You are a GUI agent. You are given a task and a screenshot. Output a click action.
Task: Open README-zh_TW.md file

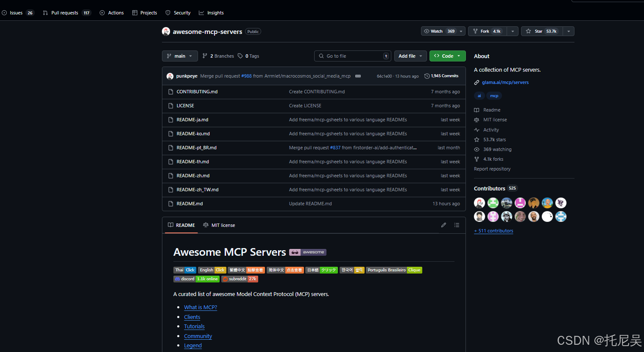(198, 190)
